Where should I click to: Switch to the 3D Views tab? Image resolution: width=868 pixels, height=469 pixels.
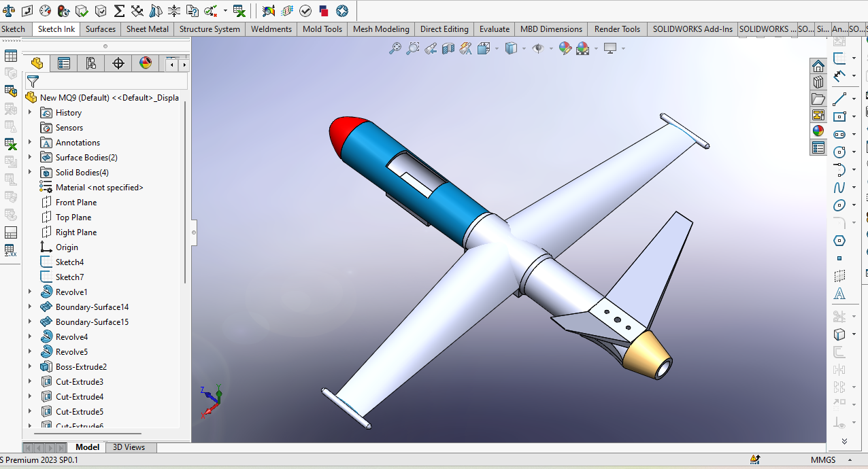(129, 447)
